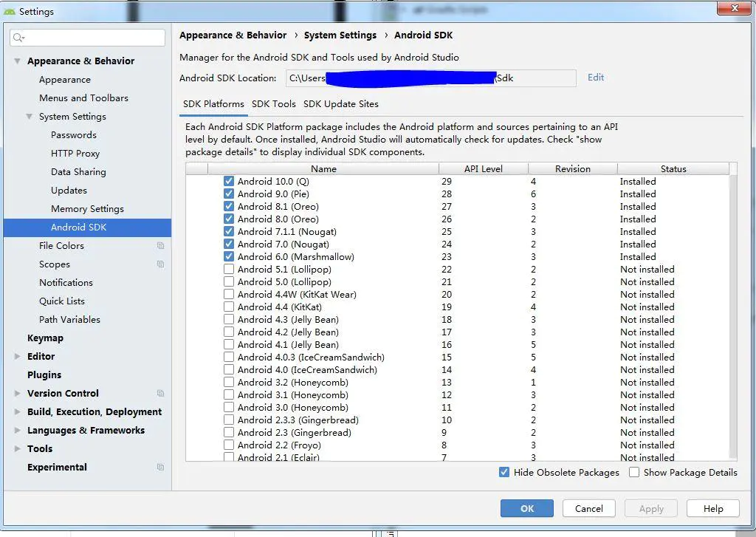Expand Build, Execution, Deployment group
The height and width of the screenshot is (537, 756).
[x=18, y=412]
